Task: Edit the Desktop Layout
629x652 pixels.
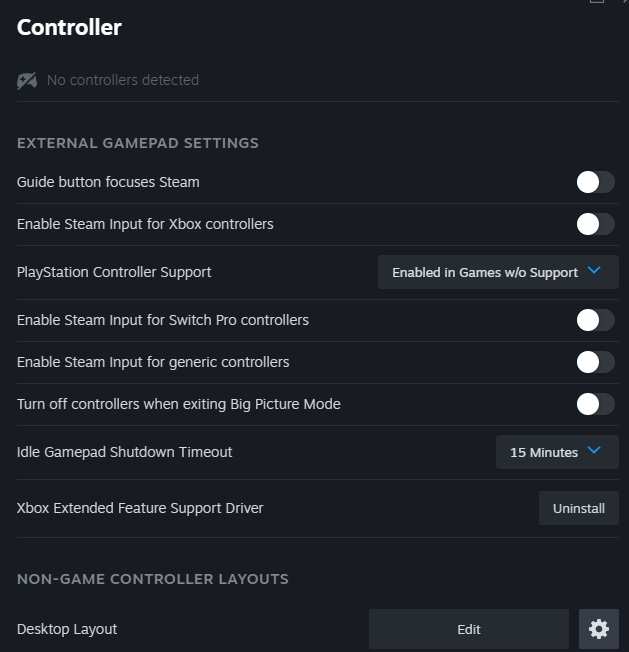Action: [x=468, y=629]
